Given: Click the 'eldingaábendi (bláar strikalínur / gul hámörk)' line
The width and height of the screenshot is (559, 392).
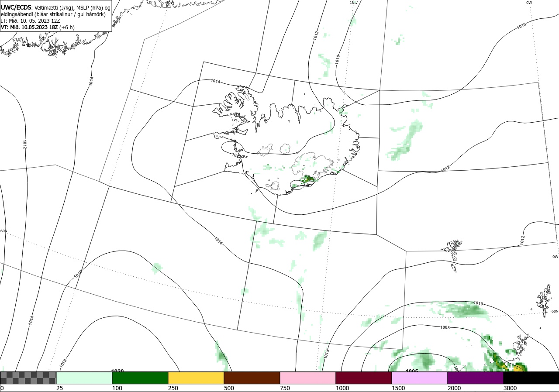Looking at the screenshot, I should click(53, 14).
